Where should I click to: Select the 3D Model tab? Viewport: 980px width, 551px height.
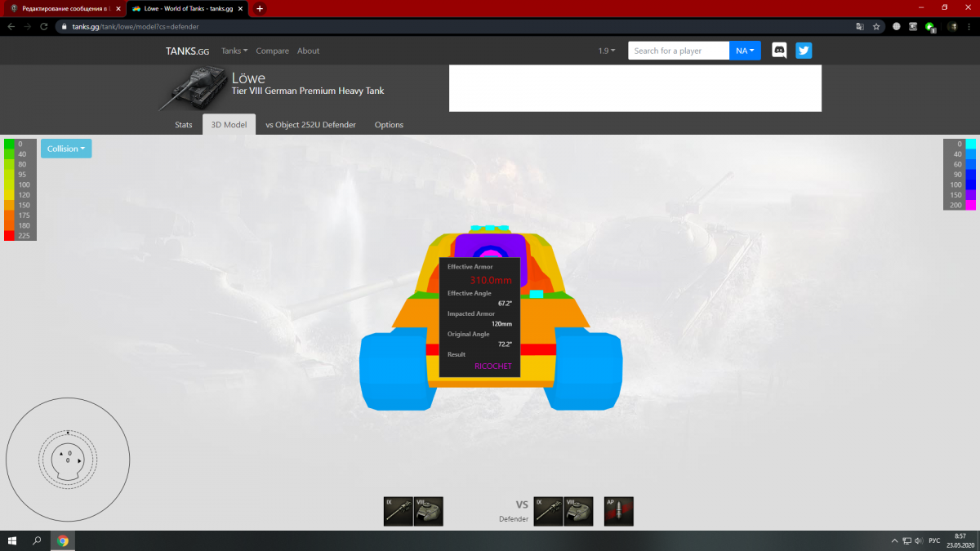pos(229,125)
